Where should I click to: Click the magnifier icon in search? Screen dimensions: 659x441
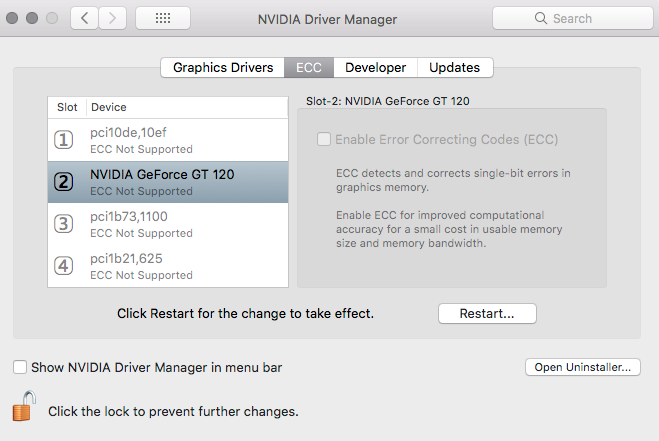click(541, 19)
